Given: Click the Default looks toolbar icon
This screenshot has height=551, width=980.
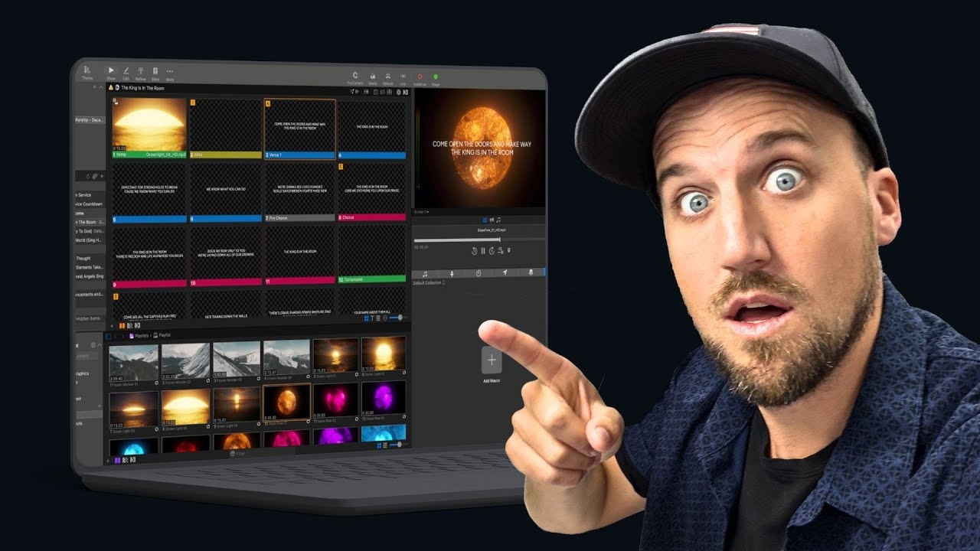Looking at the screenshot, I should tap(387, 78).
